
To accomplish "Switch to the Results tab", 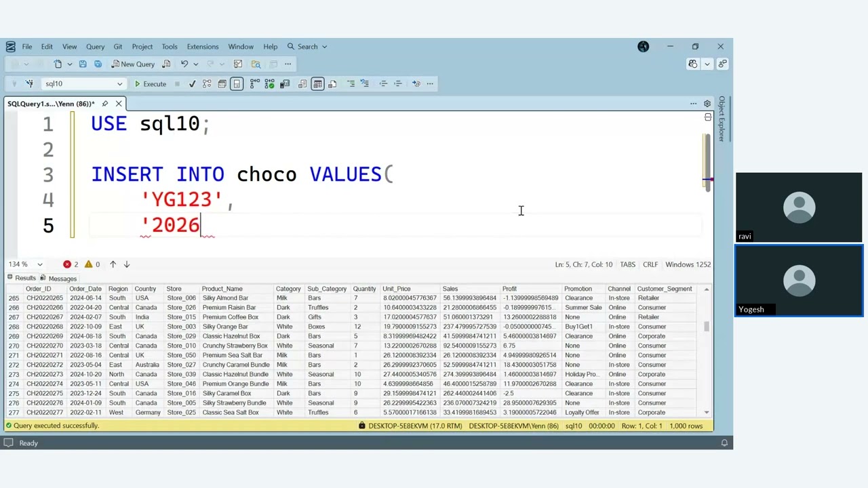I will pos(21,279).
